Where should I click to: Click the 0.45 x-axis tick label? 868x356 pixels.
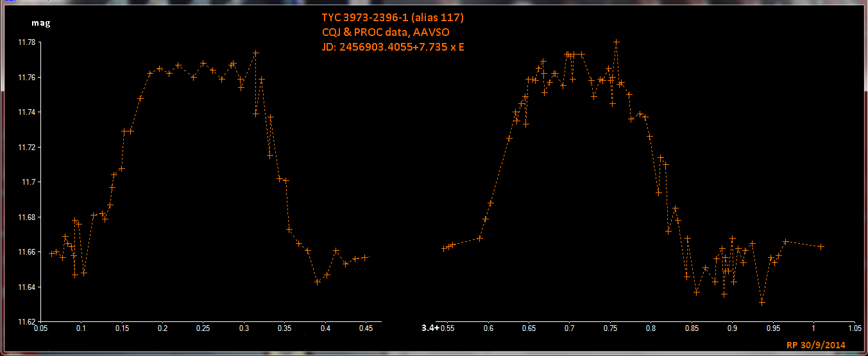[x=366, y=328]
